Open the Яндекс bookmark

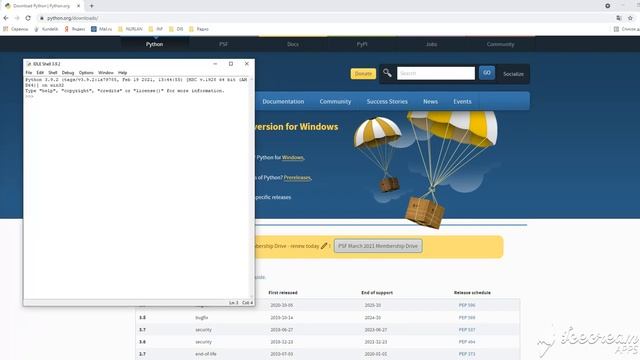[75, 29]
